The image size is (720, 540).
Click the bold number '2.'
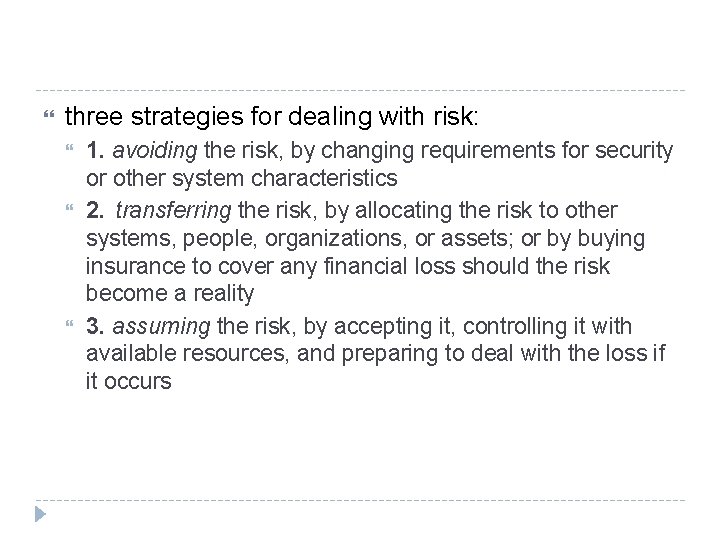coord(97,209)
